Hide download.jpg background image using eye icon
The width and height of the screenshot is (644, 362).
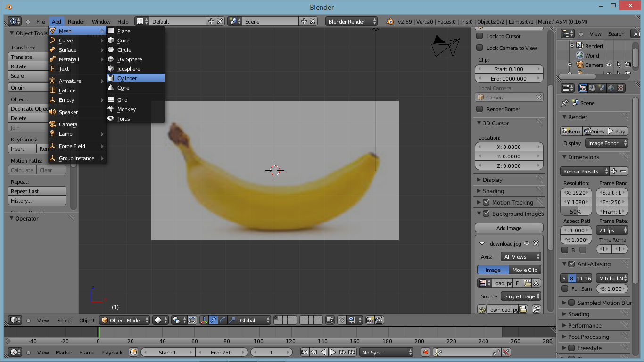(527, 244)
